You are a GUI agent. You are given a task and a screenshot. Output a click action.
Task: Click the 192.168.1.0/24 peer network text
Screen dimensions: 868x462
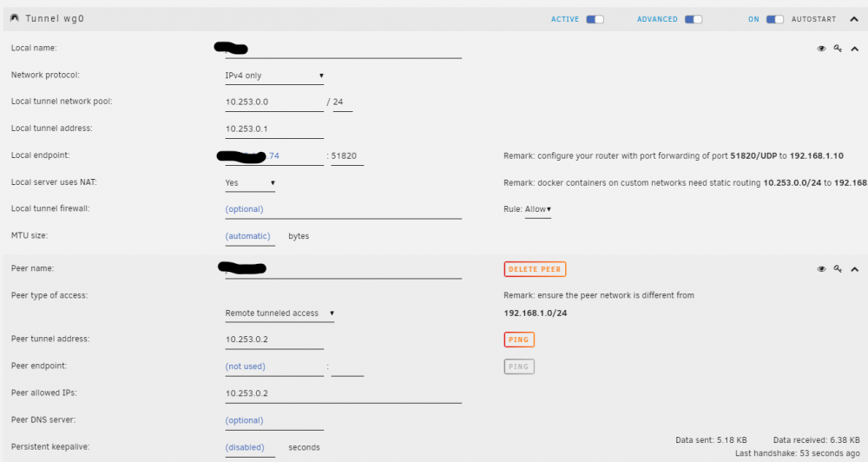coord(536,313)
